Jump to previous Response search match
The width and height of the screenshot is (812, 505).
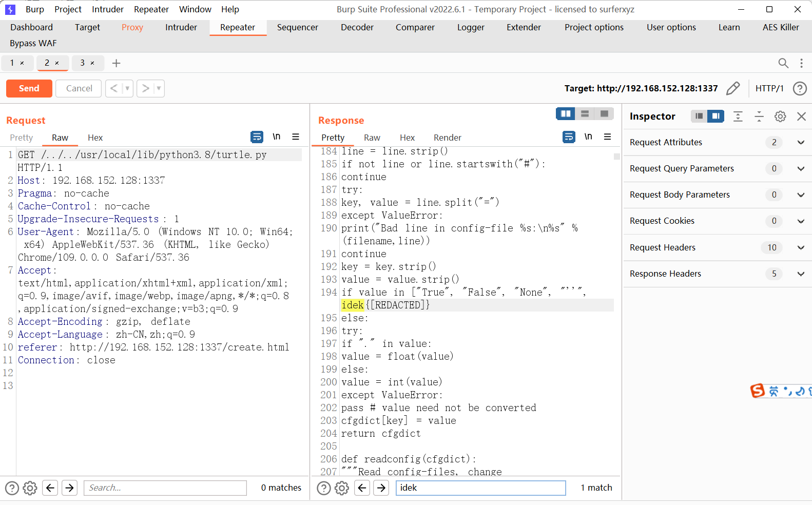click(x=362, y=488)
